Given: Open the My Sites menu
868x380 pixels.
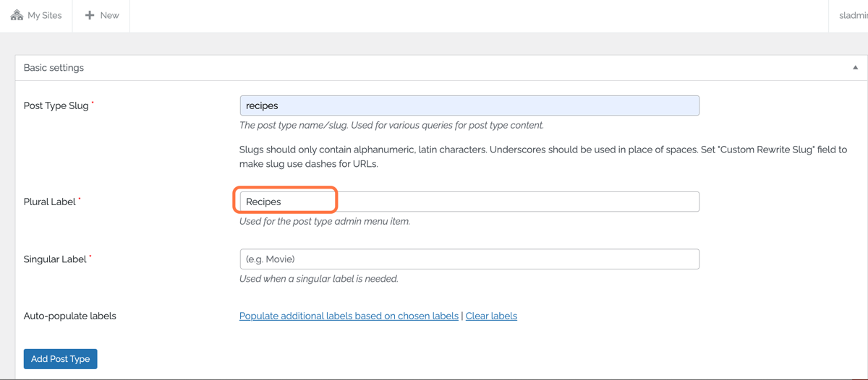Looking at the screenshot, I should [36, 15].
